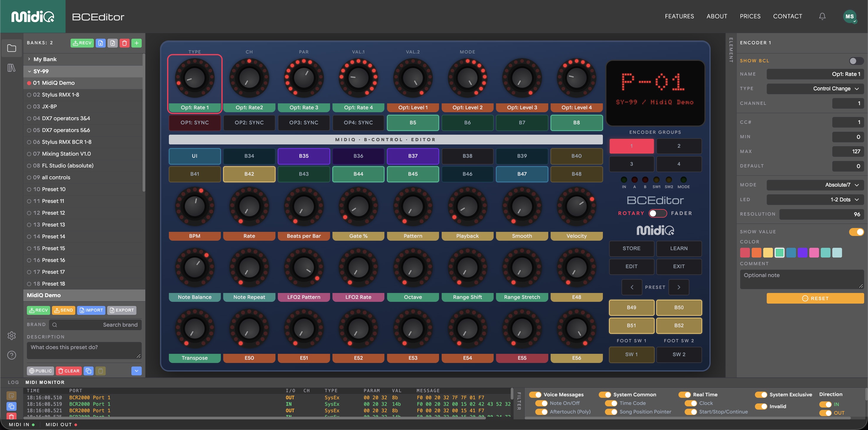The width and height of the screenshot is (868, 430).
Task: Click blue import bank file icon
Action: (x=100, y=43)
